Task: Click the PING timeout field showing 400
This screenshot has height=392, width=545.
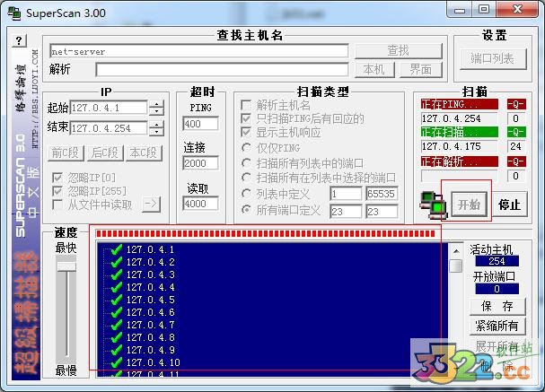Action: (x=200, y=124)
